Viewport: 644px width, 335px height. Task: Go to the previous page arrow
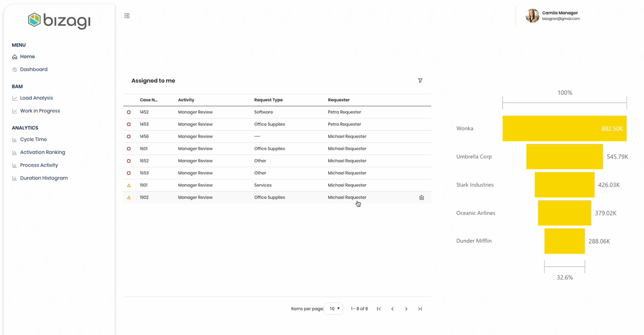point(392,309)
